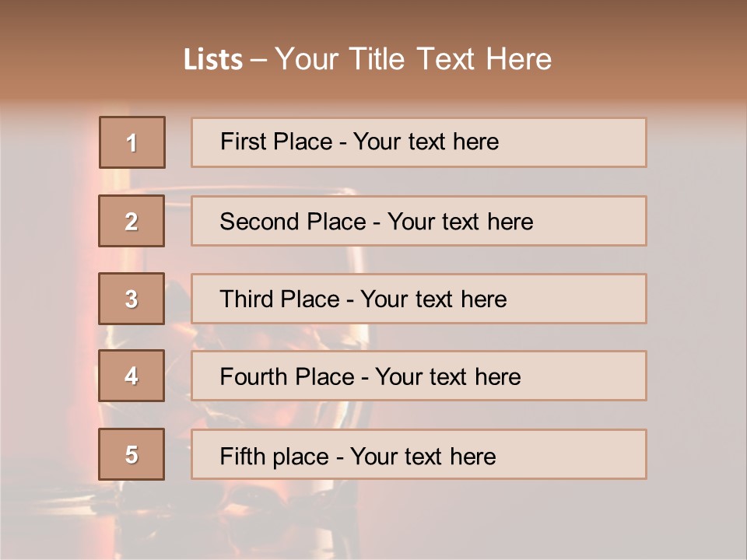747x560 pixels.
Task: Select the number 1 box
Action: 132,142
